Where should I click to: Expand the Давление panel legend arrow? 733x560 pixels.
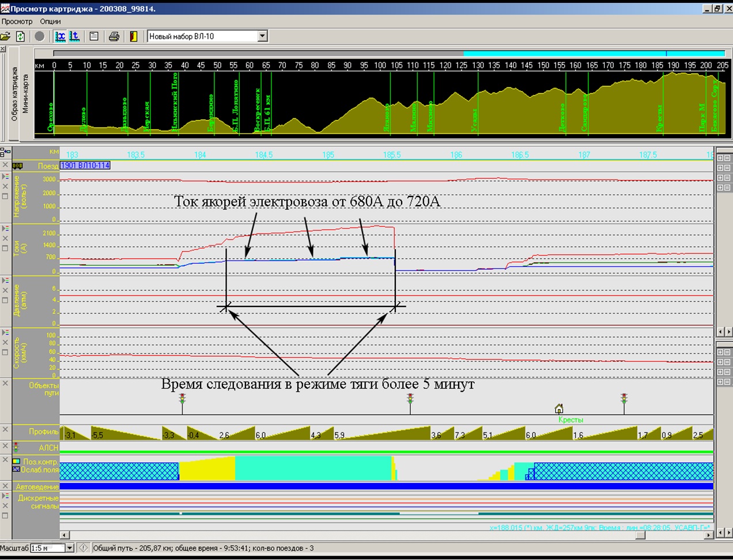(5, 281)
